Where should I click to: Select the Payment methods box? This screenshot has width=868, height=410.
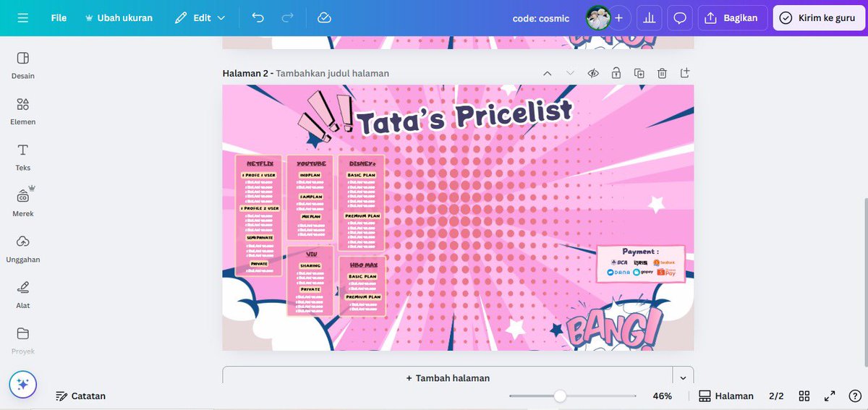point(641,264)
